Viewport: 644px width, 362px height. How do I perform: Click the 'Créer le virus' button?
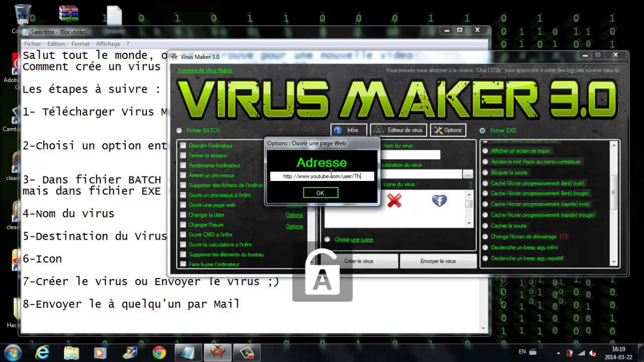pos(359,261)
